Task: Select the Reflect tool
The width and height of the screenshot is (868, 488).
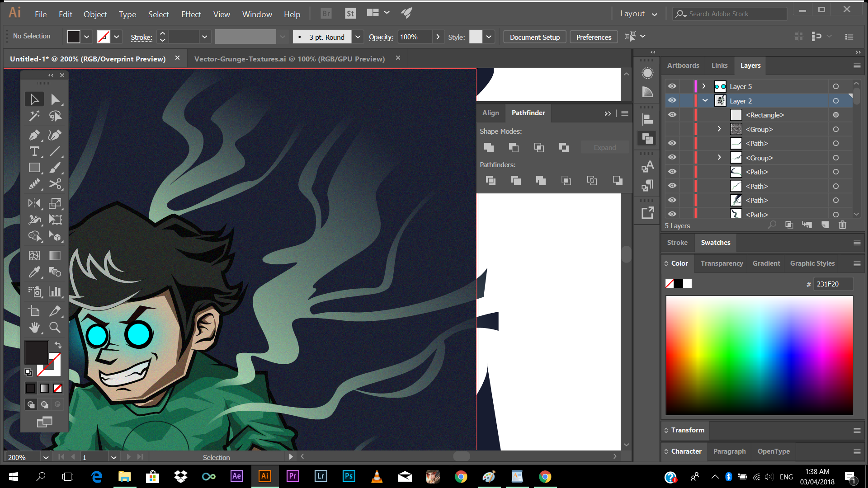Action: pos(34,203)
